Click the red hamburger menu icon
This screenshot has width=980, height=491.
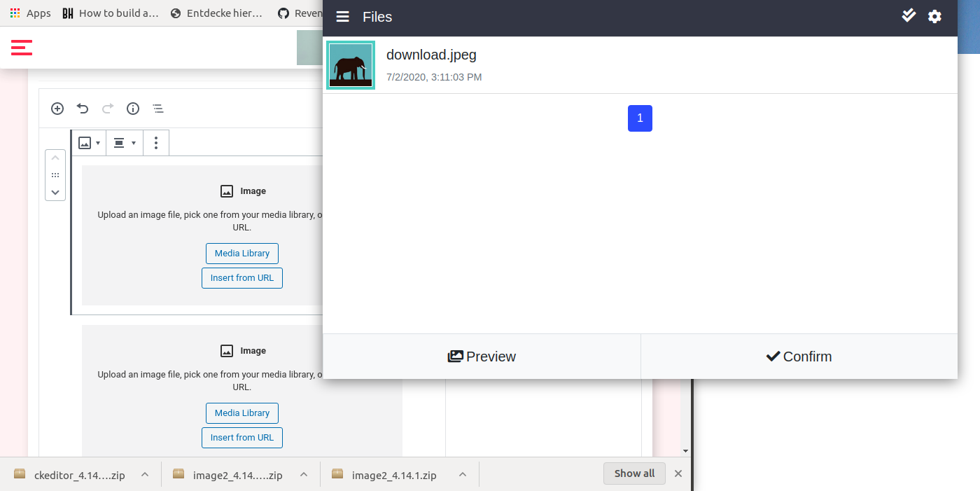(21, 48)
